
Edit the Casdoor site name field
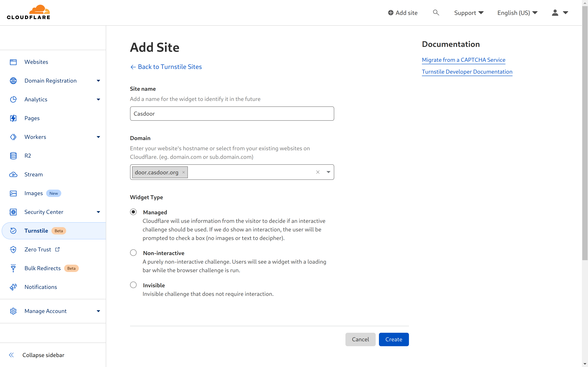tap(232, 113)
